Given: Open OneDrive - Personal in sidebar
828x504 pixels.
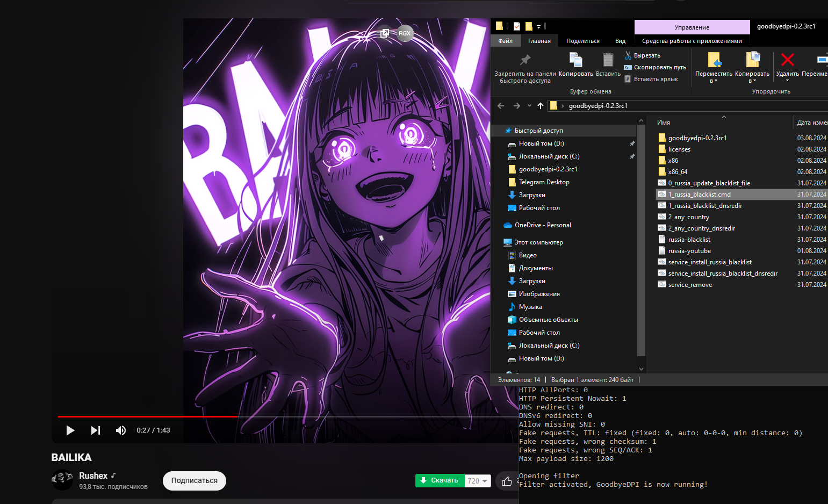Looking at the screenshot, I should click(542, 225).
